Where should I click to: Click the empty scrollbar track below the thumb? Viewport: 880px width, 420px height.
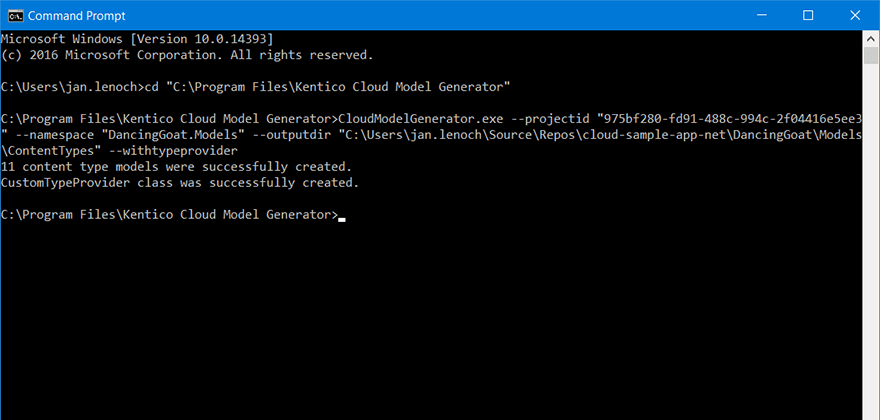pyautogui.click(x=870, y=241)
